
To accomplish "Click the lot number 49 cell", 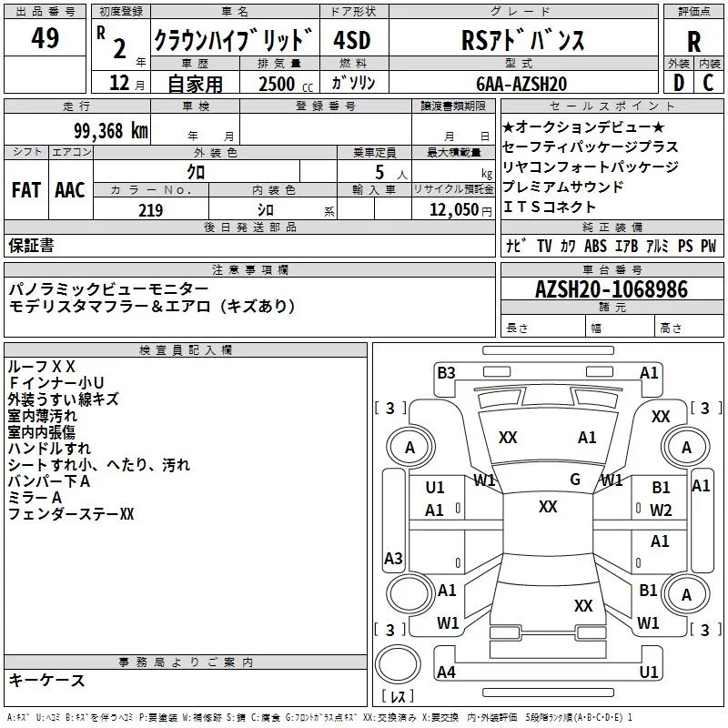I will click(45, 37).
